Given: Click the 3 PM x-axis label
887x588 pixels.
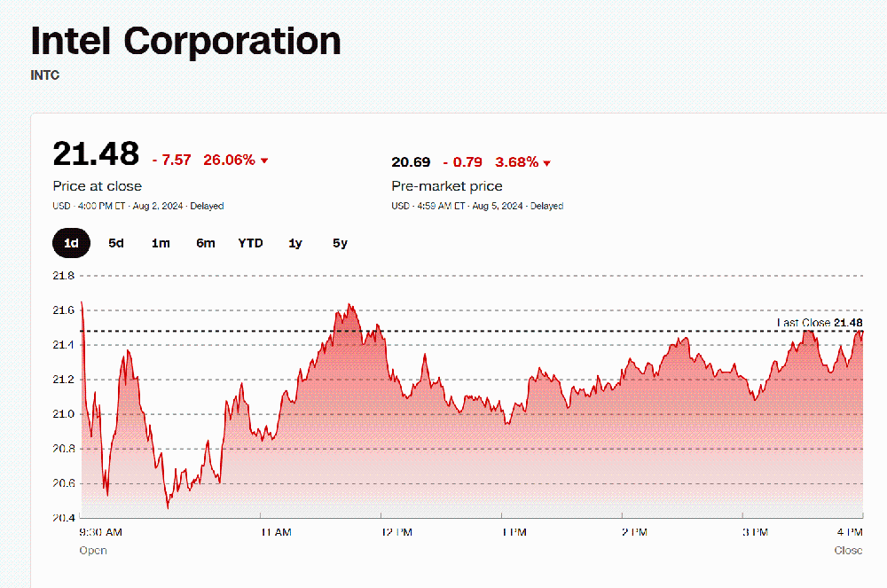Looking at the screenshot, I should (755, 533).
